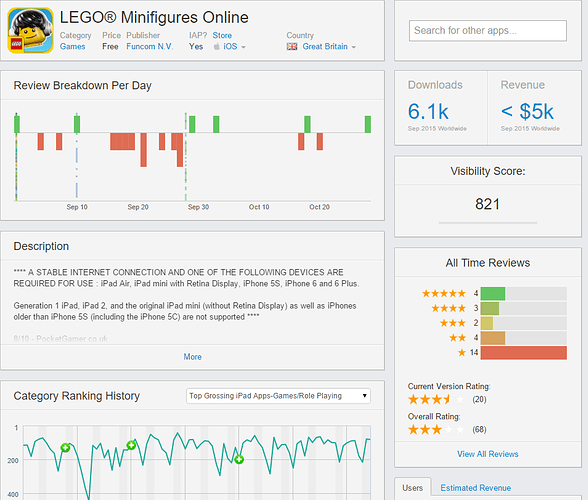
Task: Click the tallest red bar after Sep 20
Action: click(x=144, y=150)
